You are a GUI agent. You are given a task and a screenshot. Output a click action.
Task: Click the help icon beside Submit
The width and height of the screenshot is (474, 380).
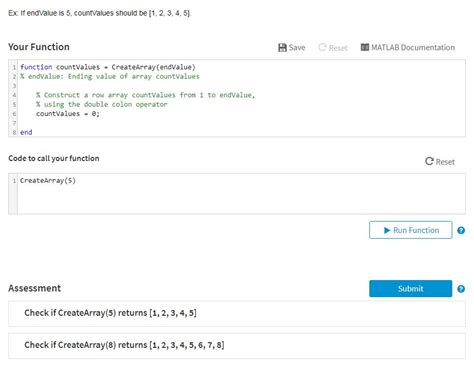point(461,289)
